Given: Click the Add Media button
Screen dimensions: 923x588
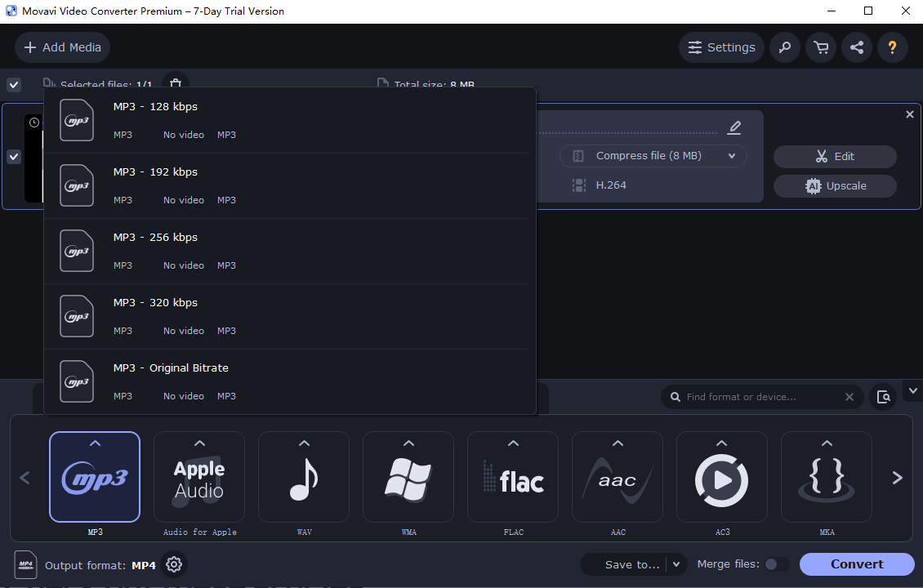Looking at the screenshot, I should pyautogui.click(x=63, y=47).
